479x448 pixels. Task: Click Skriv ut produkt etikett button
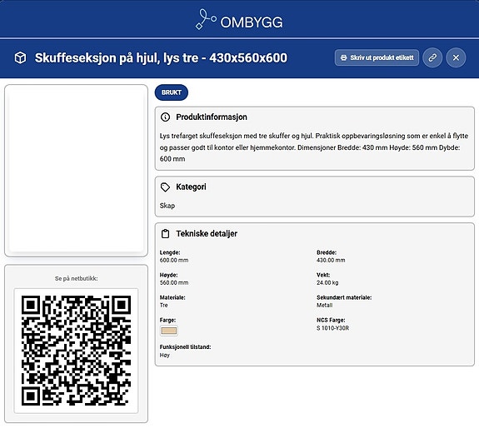click(377, 57)
